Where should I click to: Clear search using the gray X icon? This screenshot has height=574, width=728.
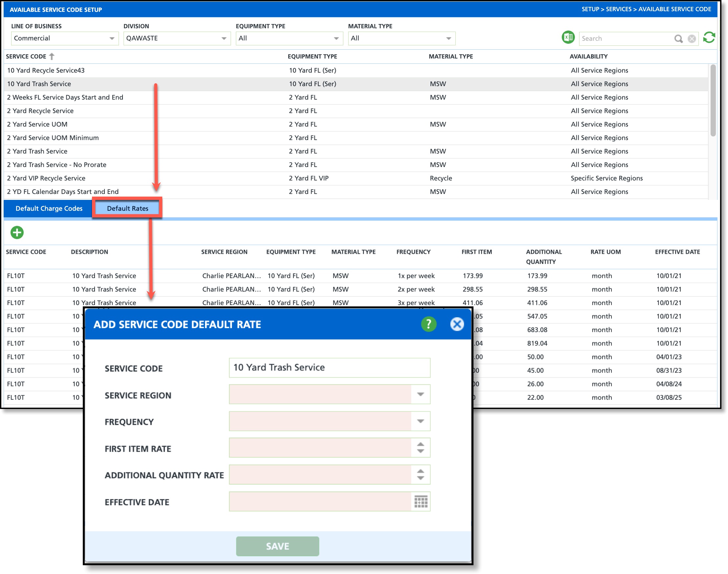692,39
